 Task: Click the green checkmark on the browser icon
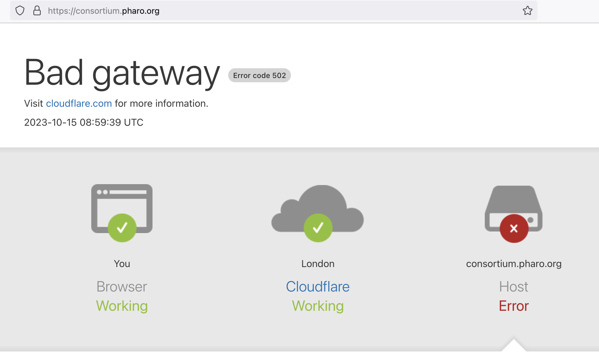tap(122, 228)
